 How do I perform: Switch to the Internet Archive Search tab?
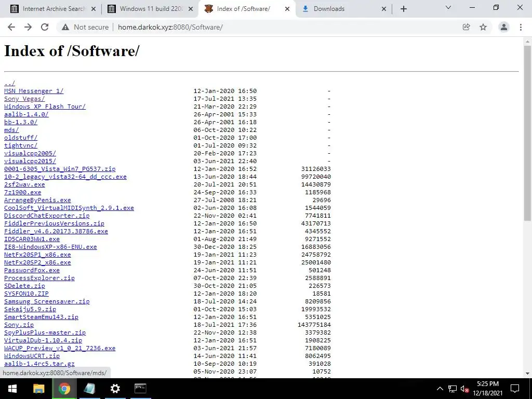click(53, 9)
